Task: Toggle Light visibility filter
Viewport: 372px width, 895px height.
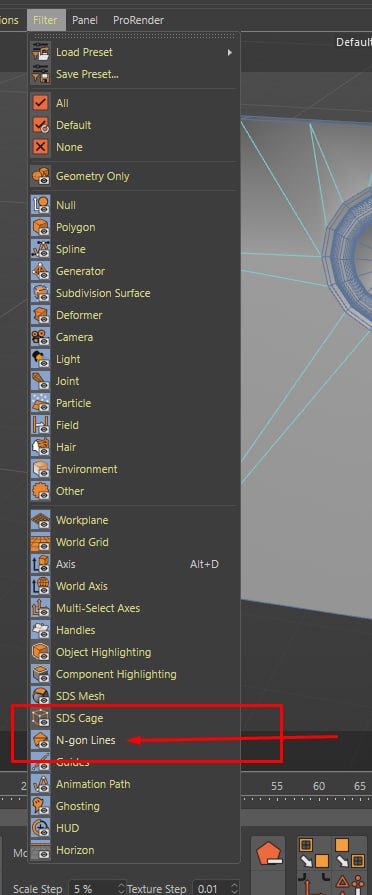Action: [134, 359]
